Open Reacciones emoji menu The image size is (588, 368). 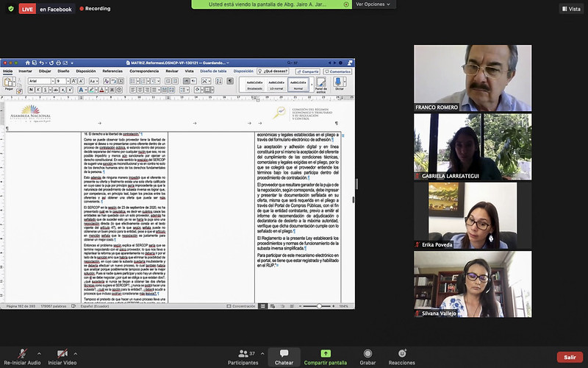click(x=401, y=357)
